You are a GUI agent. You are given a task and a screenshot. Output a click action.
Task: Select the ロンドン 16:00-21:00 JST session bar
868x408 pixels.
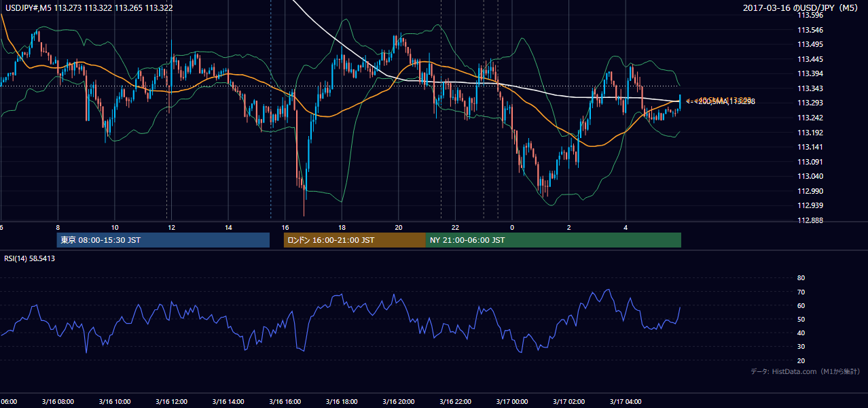(355, 240)
